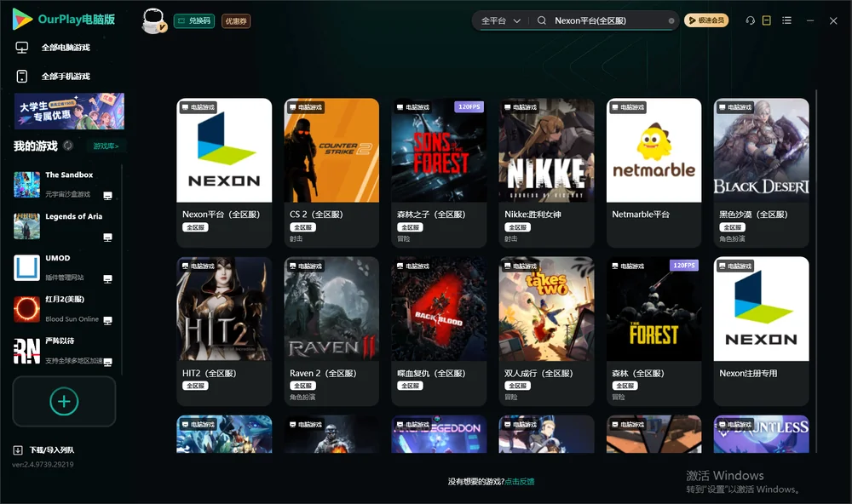
Task: Click PC icon on 红月2 row
Action: [107, 320]
